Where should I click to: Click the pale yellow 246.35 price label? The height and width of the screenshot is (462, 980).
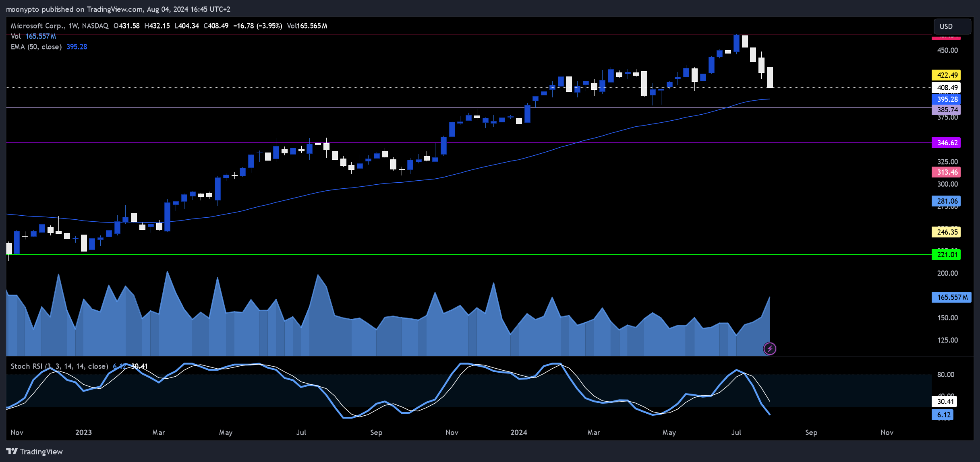[946, 232]
